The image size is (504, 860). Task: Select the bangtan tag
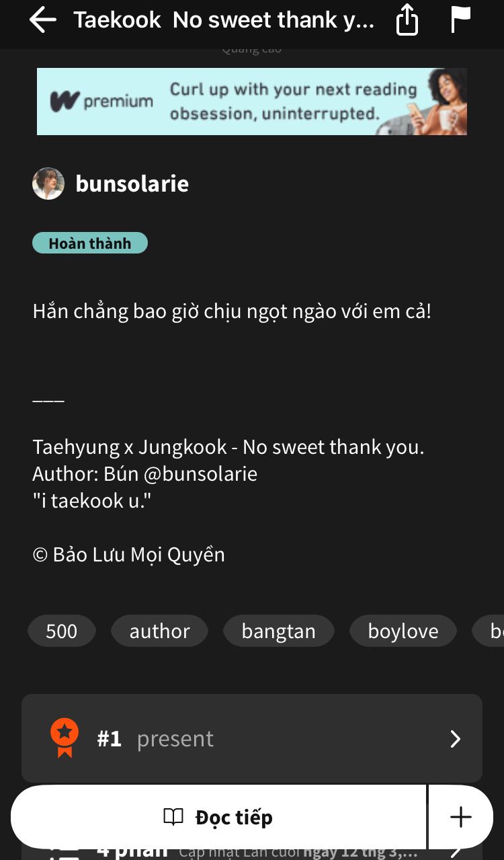pyautogui.click(x=278, y=631)
